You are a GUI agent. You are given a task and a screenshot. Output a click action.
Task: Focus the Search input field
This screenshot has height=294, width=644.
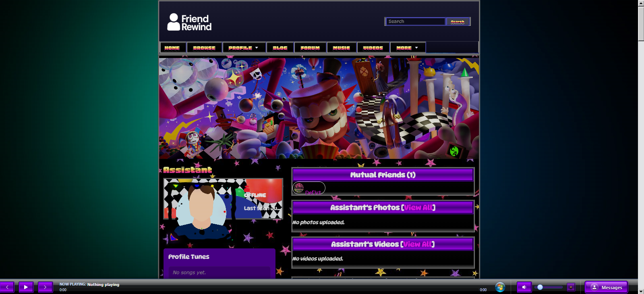point(416,21)
